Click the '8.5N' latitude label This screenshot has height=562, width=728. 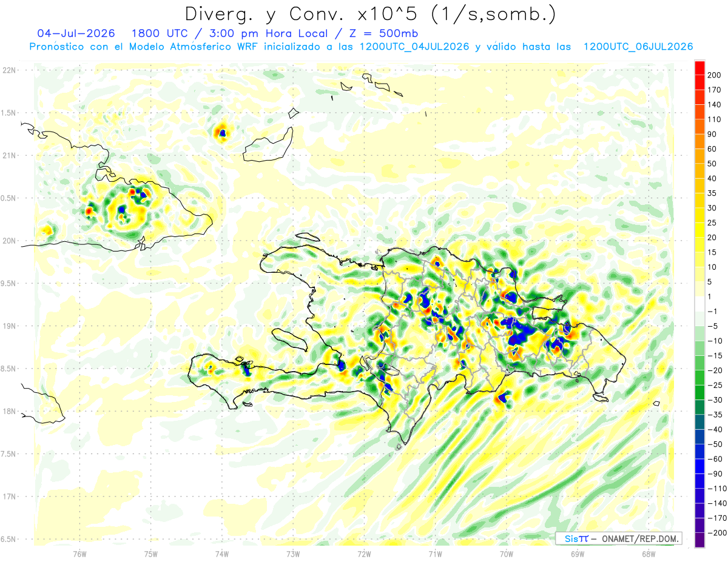pos(8,369)
